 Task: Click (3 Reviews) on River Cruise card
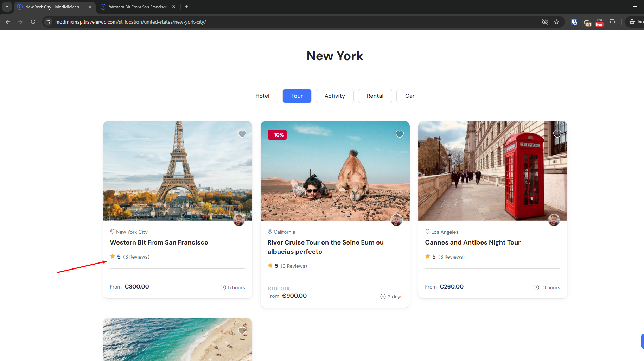click(x=294, y=266)
